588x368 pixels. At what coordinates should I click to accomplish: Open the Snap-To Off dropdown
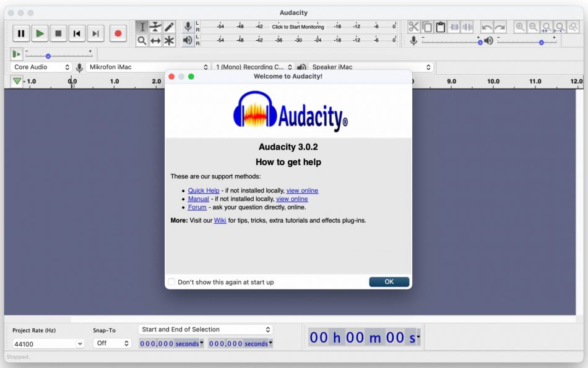click(x=112, y=343)
